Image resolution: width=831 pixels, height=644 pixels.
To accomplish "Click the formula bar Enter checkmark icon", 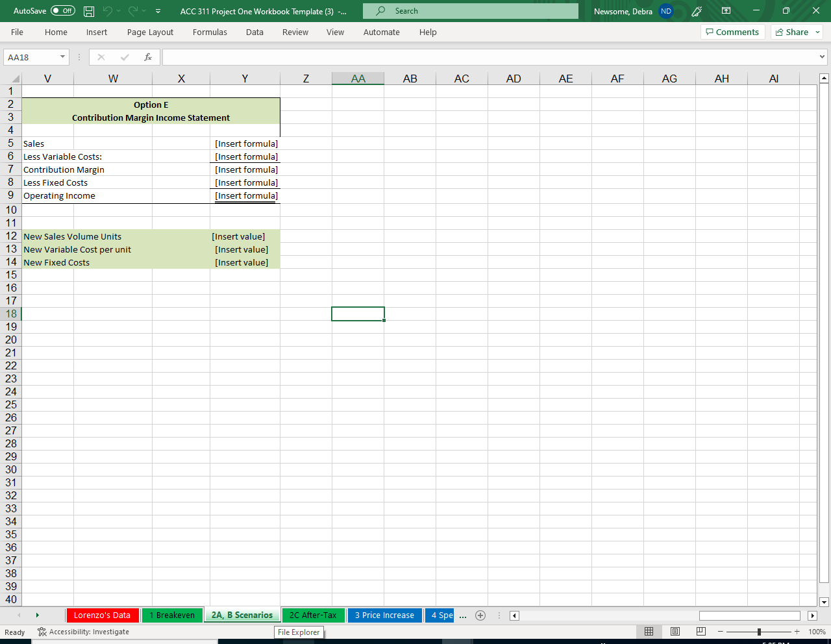I will coord(125,57).
